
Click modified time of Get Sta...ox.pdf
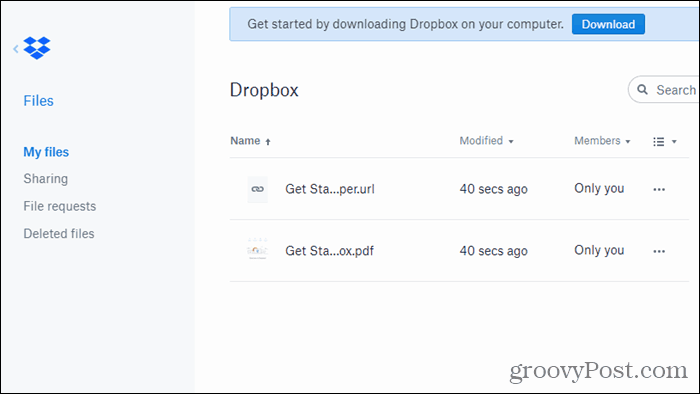493,251
